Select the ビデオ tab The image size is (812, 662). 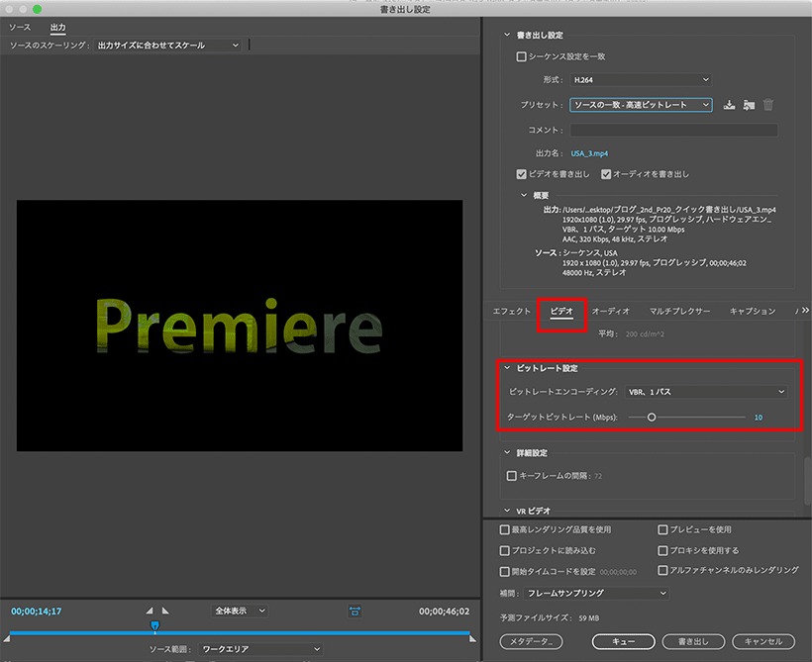click(561, 311)
